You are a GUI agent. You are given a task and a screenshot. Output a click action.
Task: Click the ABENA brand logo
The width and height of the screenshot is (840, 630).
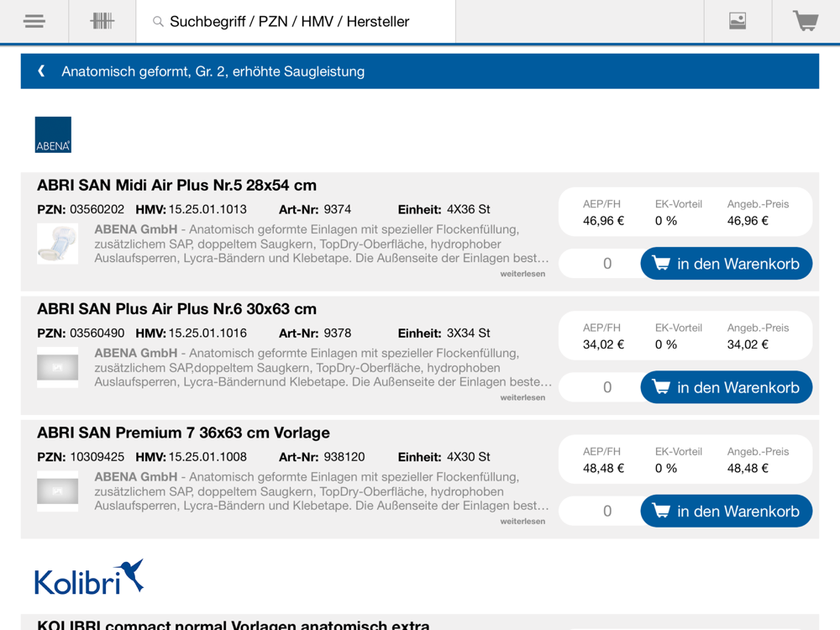point(53,134)
